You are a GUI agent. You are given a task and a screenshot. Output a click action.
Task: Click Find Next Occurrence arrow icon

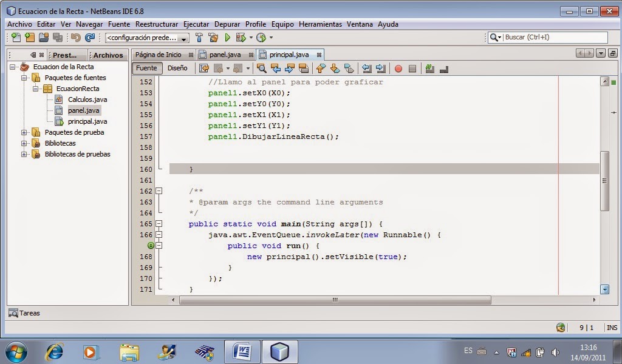click(x=290, y=69)
